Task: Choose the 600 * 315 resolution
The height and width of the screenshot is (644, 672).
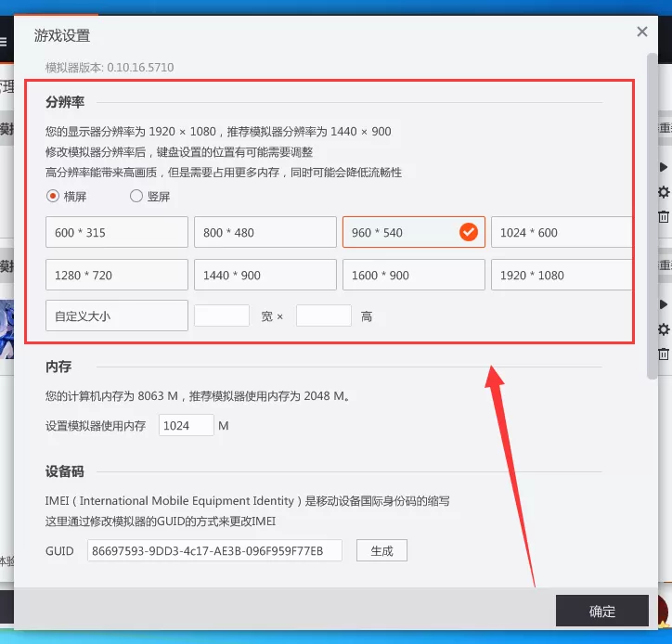Action: pos(117,232)
